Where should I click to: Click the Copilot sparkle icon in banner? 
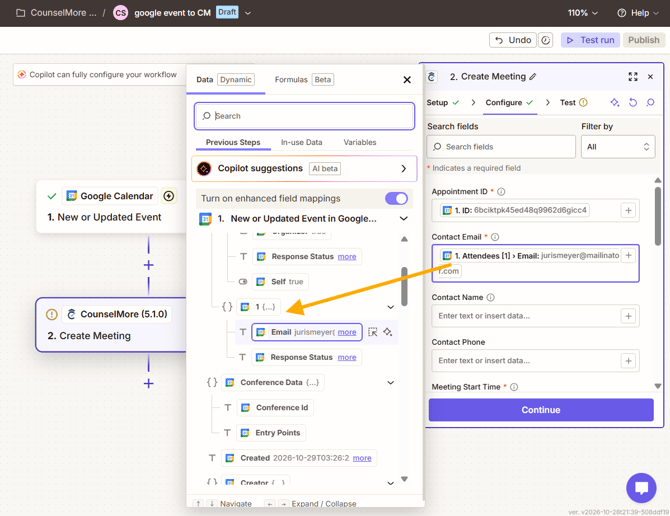click(x=22, y=74)
